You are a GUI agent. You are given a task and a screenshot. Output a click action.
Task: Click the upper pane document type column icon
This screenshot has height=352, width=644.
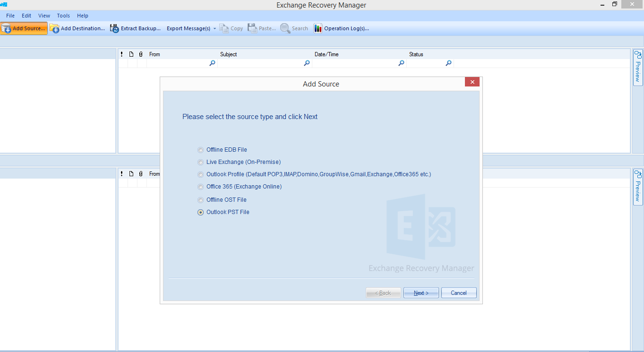coord(132,54)
